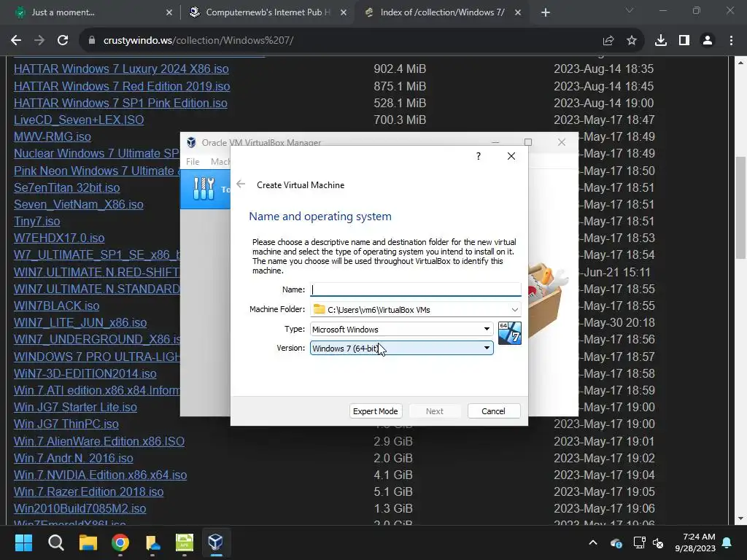Open Chrome profile avatar menu
Image resolution: width=747 pixels, height=560 pixels.
[x=708, y=41]
